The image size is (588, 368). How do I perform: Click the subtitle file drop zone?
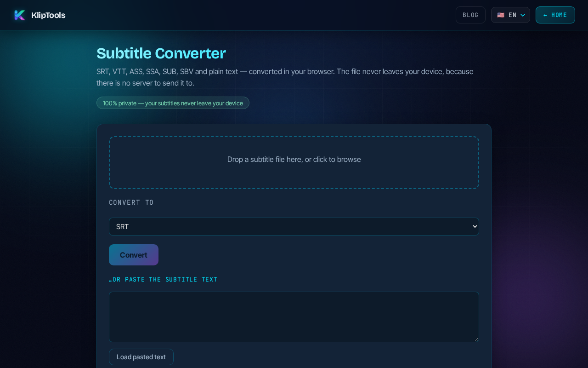294,162
